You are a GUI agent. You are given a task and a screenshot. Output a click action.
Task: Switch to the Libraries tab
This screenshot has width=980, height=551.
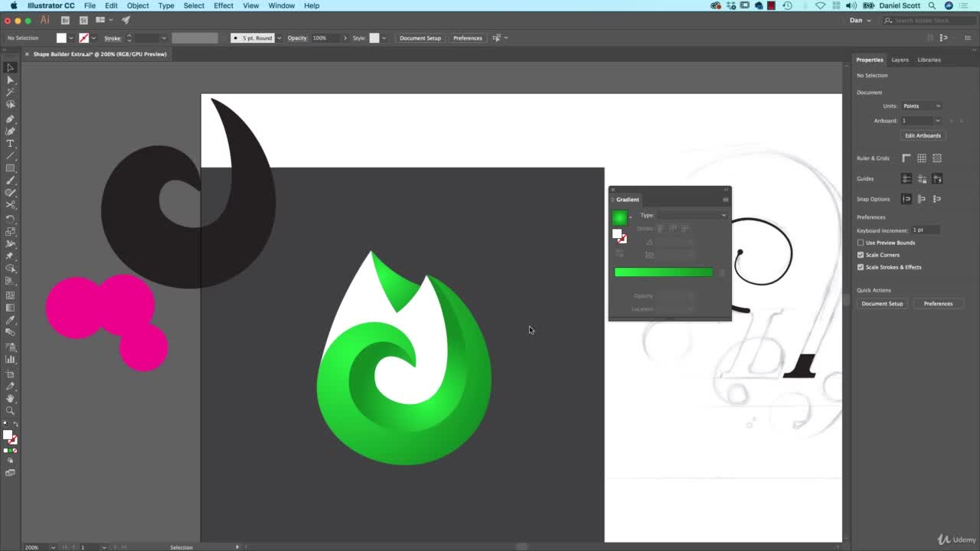pyautogui.click(x=929, y=60)
